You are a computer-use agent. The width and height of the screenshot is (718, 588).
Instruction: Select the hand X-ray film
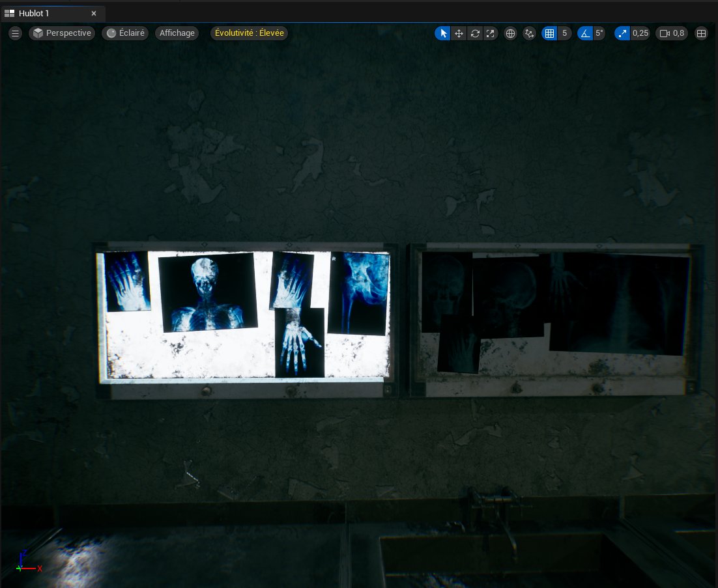(300, 343)
